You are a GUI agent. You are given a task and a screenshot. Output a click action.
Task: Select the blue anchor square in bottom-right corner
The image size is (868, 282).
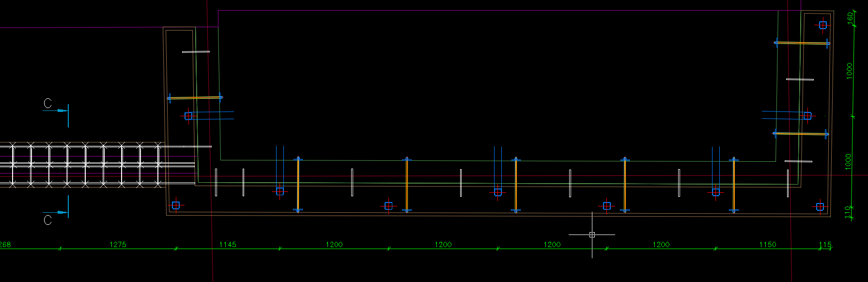click(x=820, y=207)
